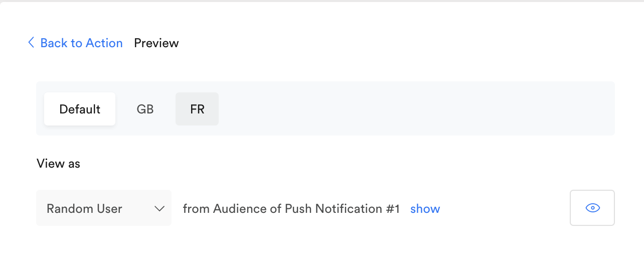This screenshot has height=253, width=644.
Task: Open the Random User dropdown
Action: click(104, 208)
